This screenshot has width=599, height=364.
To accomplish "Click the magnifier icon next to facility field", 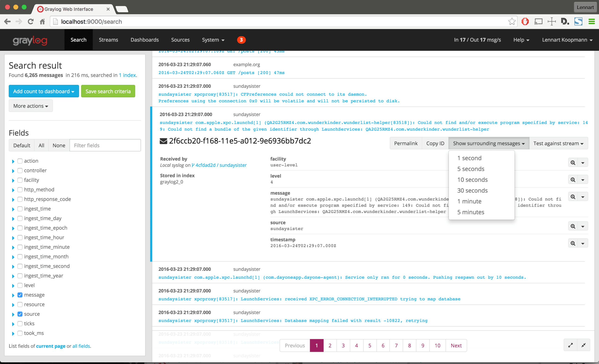I will click(573, 163).
